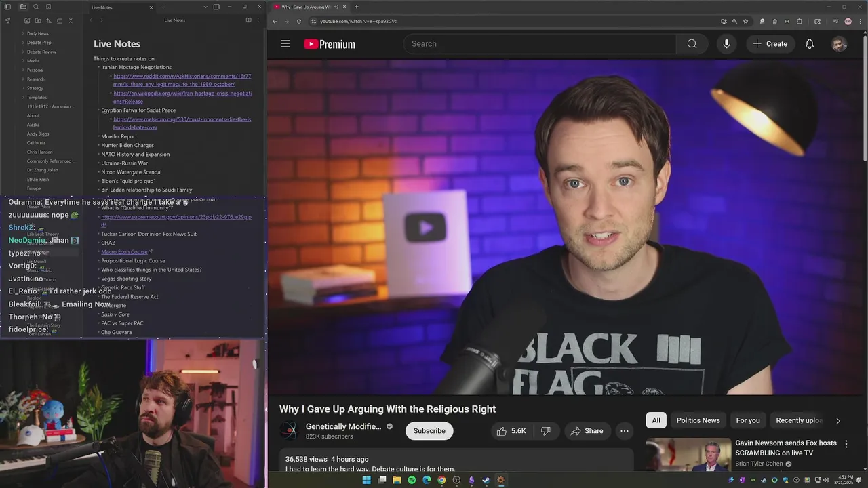Open the search panel in Obsidian

click(x=36, y=7)
